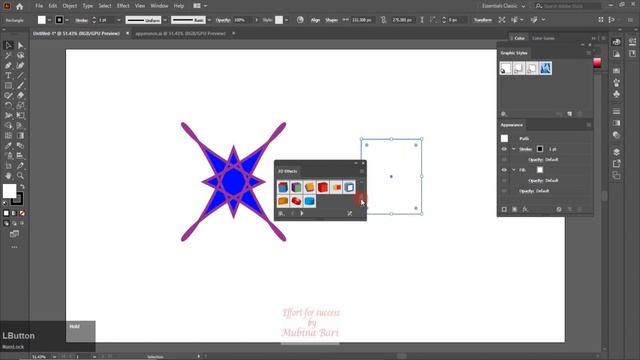Open Graphic Styles Libraries menu icon
Screen dimensions: 640x360
point(504,114)
